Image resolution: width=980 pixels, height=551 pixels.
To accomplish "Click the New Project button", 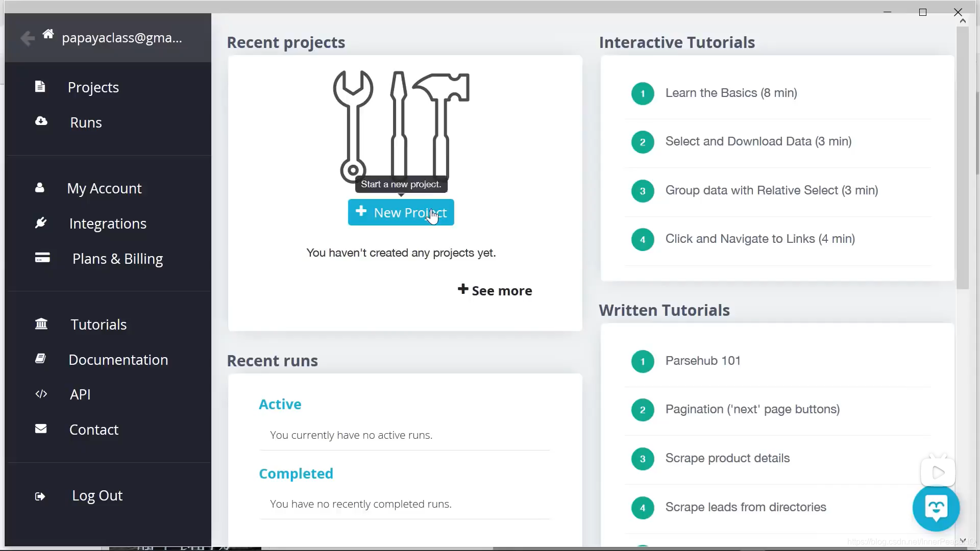I will click(x=401, y=212).
